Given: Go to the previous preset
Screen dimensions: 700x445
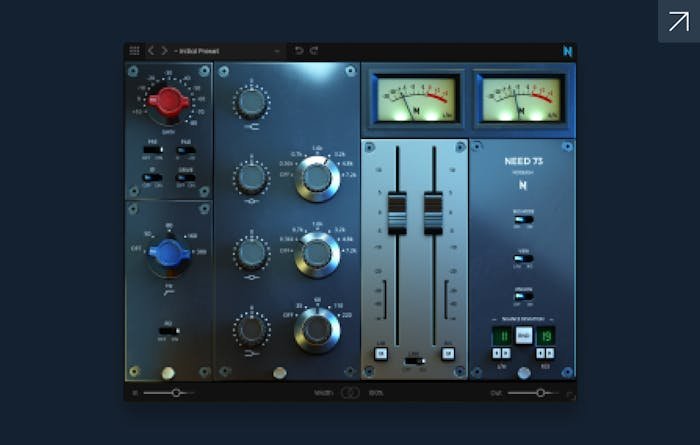Looking at the screenshot, I should click(x=151, y=51).
